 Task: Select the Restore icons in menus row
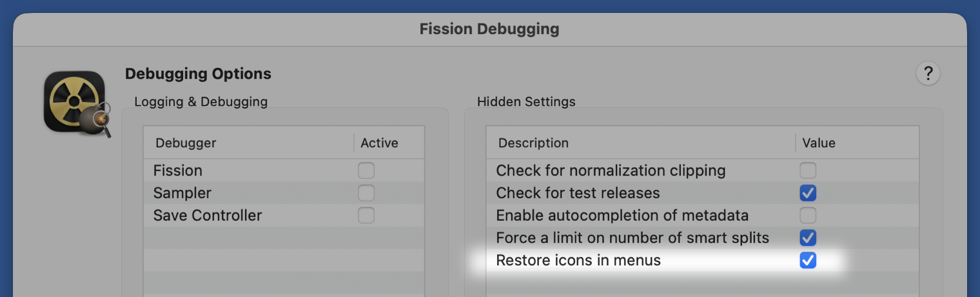click(578, 261)
